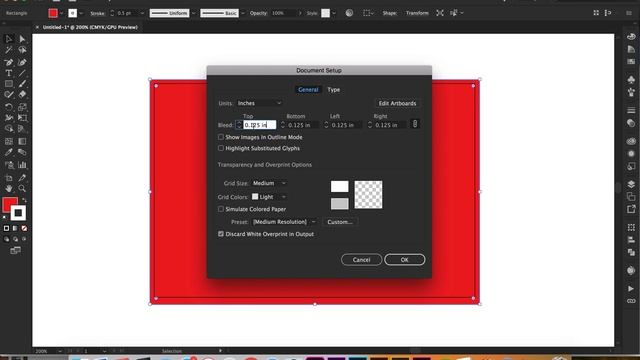
Task: Click the red Fill swatch in toolbox
Action: (x=9, y=204)
